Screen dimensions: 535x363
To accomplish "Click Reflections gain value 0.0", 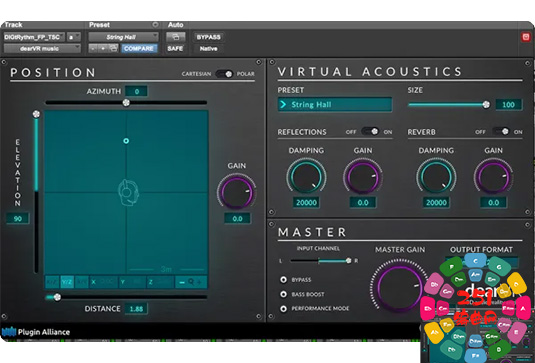I will [363, 203].
